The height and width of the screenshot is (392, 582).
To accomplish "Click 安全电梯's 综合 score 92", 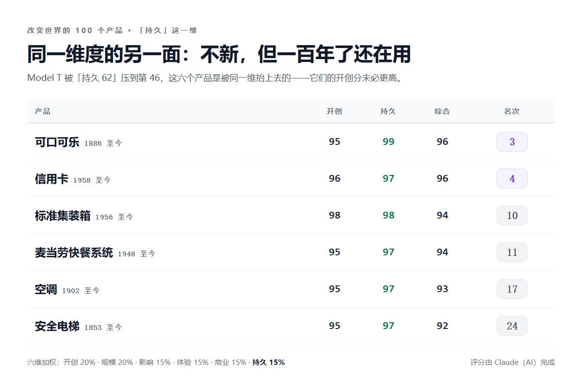I will click(x=442, y=326).
